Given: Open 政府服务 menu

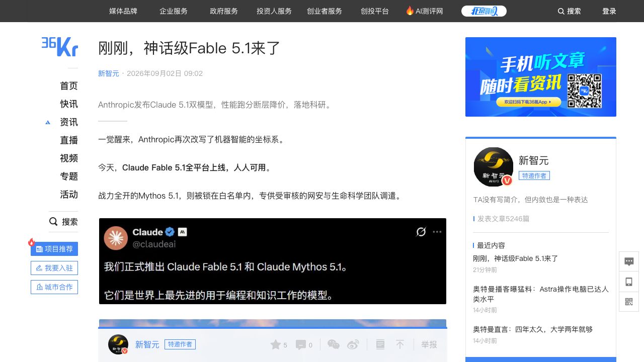Looking at the screenshot, I should coord(224,11).
